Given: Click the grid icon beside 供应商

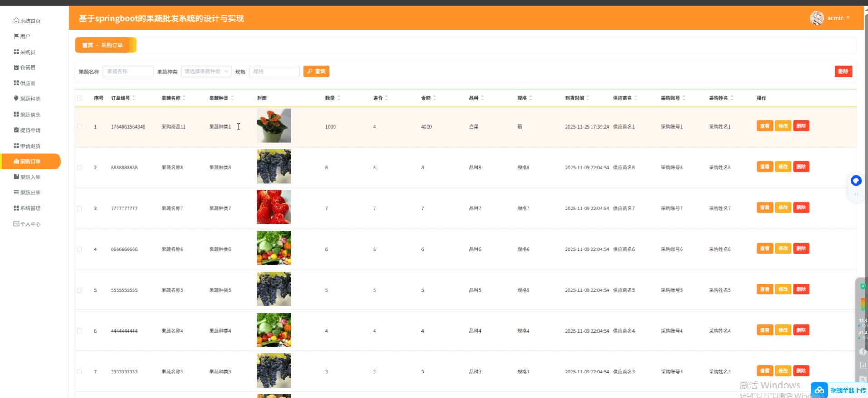Looking at the screenshot, I should tap(16, 83).
